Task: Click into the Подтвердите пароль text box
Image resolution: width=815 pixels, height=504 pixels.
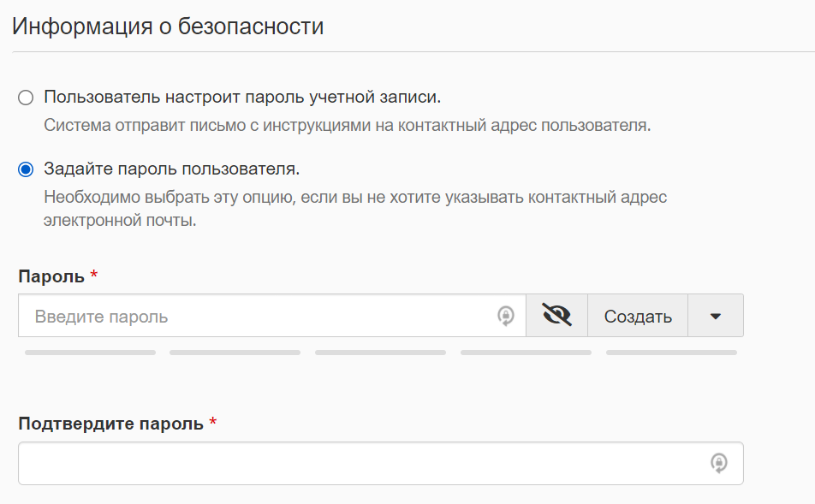Action: point(360,463)
